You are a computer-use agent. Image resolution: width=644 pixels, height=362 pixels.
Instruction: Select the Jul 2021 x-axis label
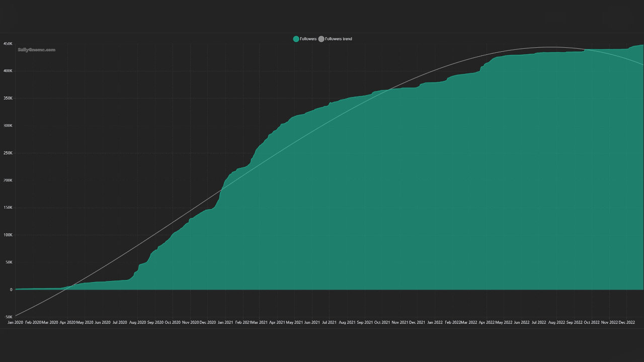click(329, 322)
